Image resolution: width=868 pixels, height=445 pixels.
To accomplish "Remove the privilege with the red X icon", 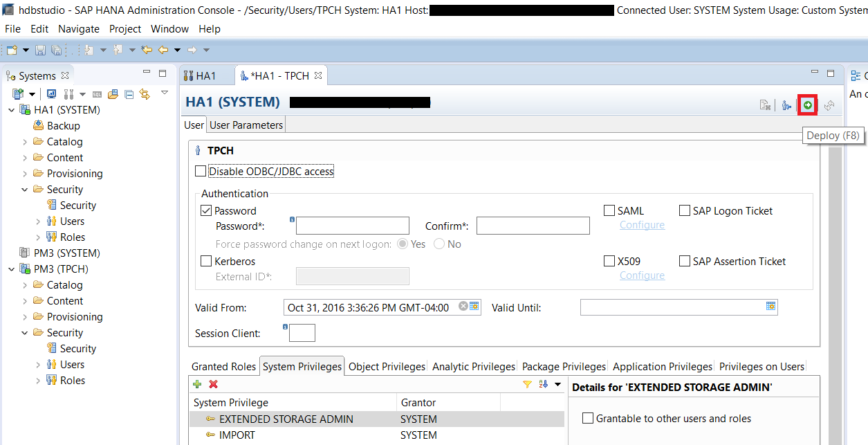I will (x=214, y=384).
